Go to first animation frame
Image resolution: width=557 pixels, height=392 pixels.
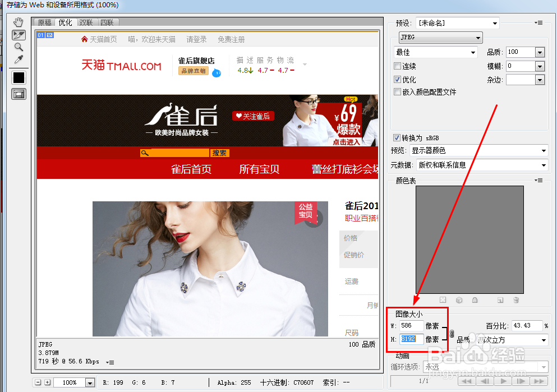click(x=467, y=381)
